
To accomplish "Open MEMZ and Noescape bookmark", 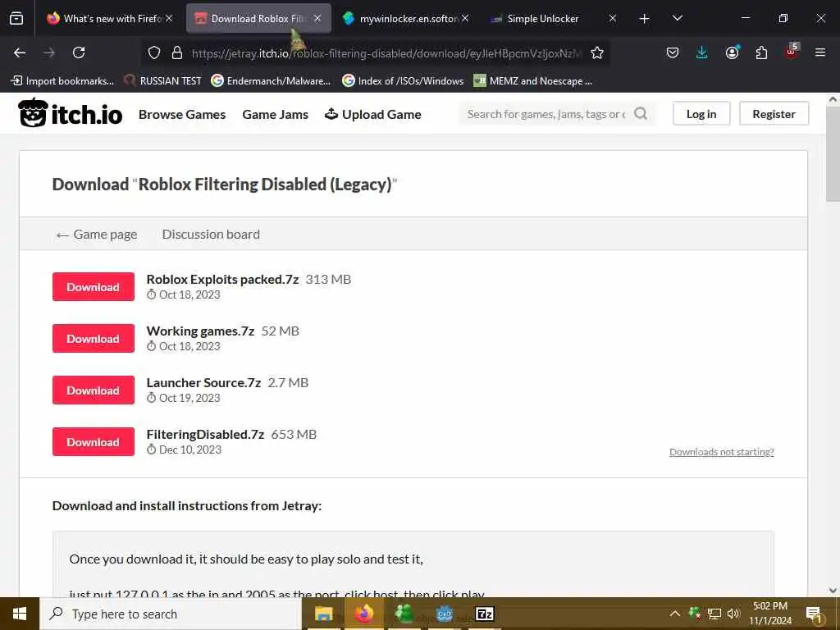I will pos(533,81).
